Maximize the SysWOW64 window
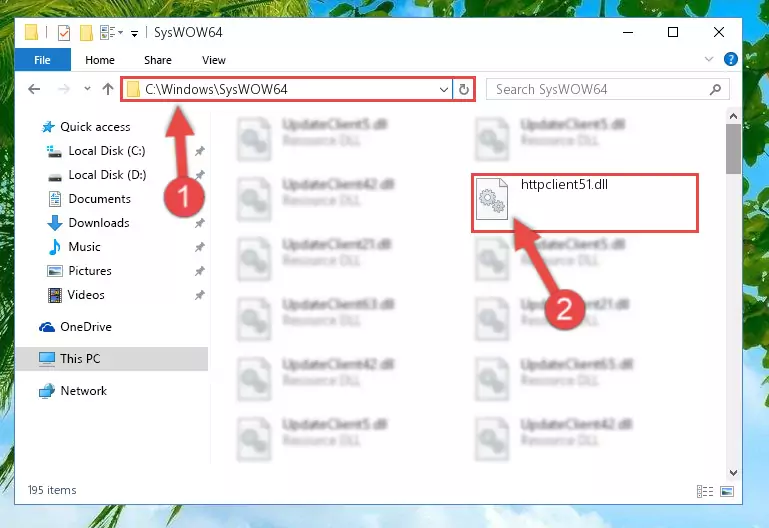Viewport: 769px width, 528px height. click(x=673, y=32)
